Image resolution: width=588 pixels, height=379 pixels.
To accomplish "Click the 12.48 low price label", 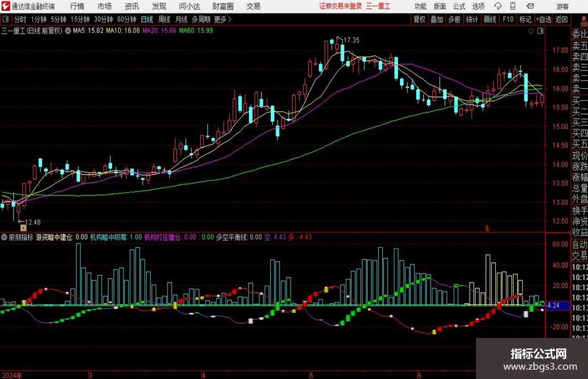I will 32,222.
